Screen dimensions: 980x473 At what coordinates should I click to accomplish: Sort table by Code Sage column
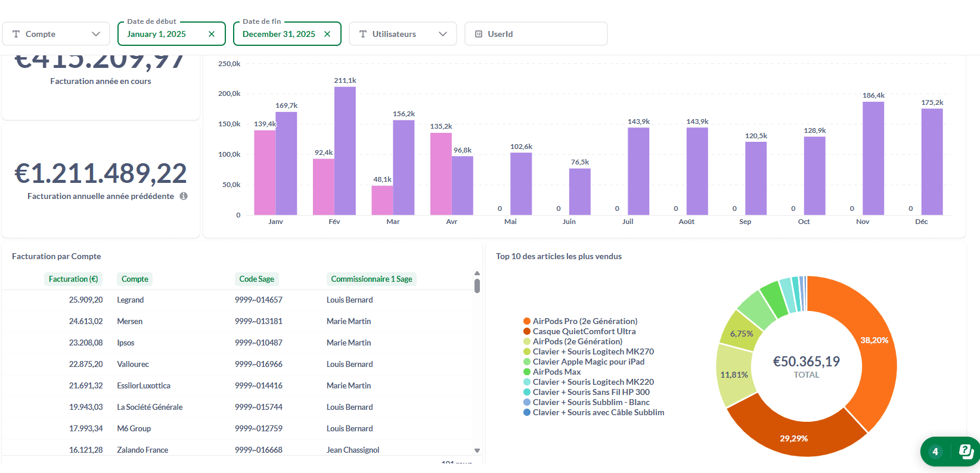256,279
